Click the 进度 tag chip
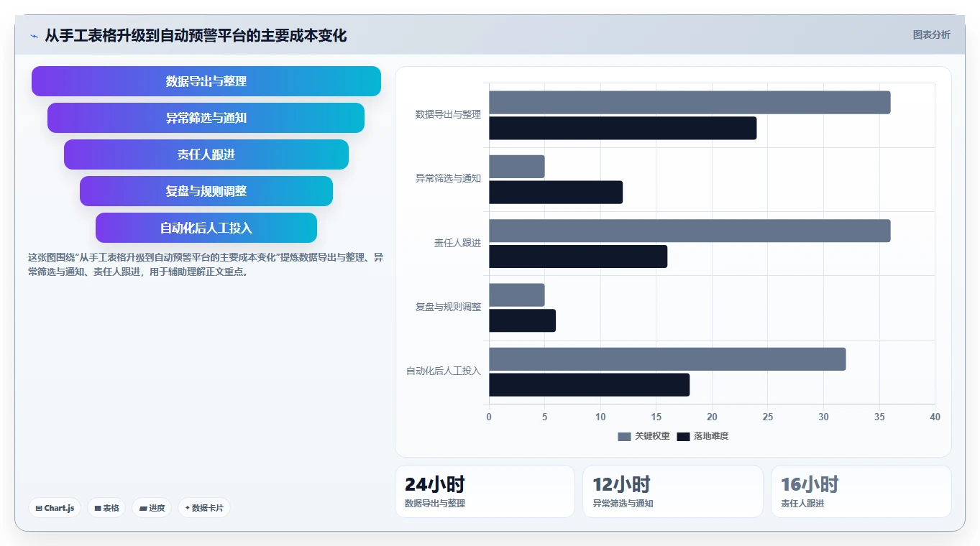This screenshot has height=546, width=980. click(152, 508)
